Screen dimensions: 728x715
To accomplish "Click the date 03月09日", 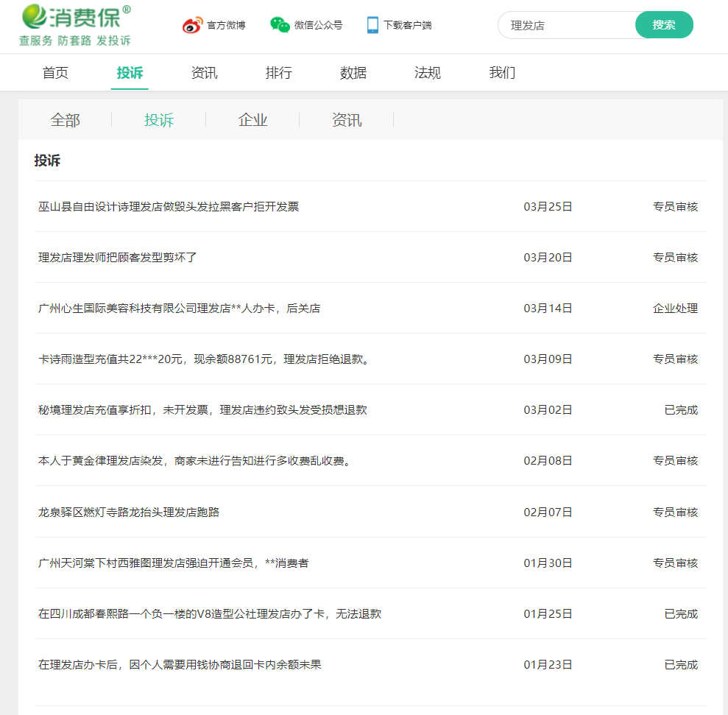I will click(548, 359).
